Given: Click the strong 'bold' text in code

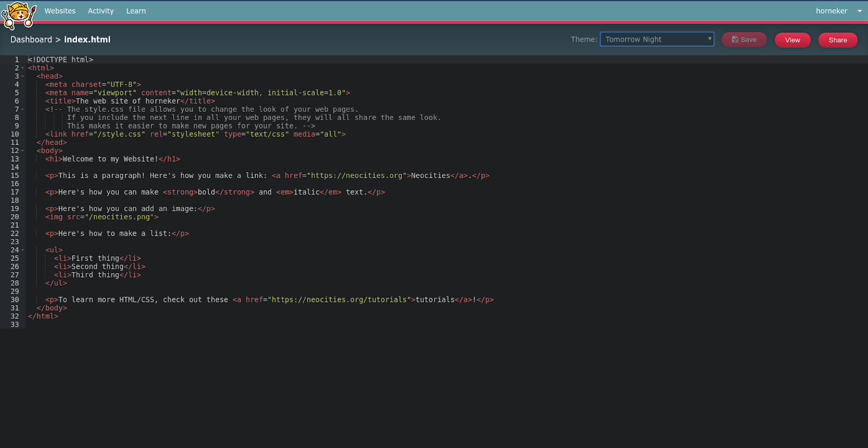Looking at the screenshot, I should 206,192.
